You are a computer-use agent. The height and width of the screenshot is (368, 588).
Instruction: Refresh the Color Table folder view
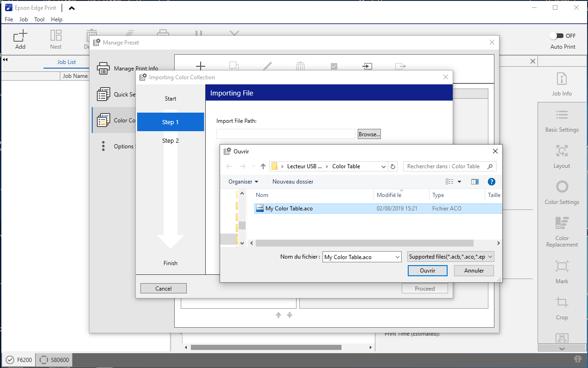(393, 166)
